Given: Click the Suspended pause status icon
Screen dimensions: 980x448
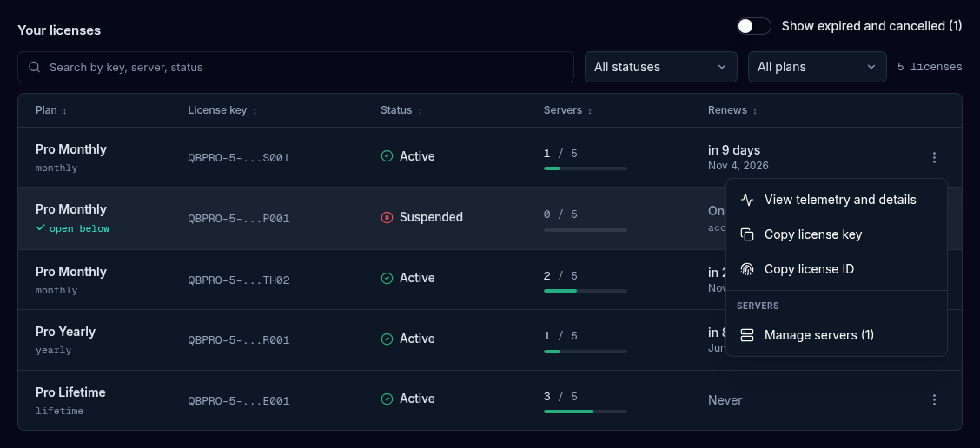Looking at the screenshot, I should (387, 217).
